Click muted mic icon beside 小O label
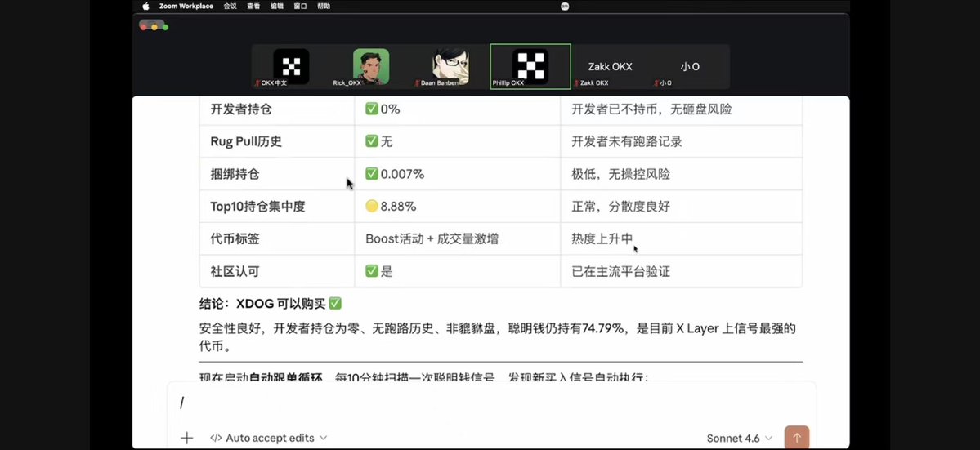Viewport: 980px width, 450px height. pyautogui.click(x=656, y=83)
